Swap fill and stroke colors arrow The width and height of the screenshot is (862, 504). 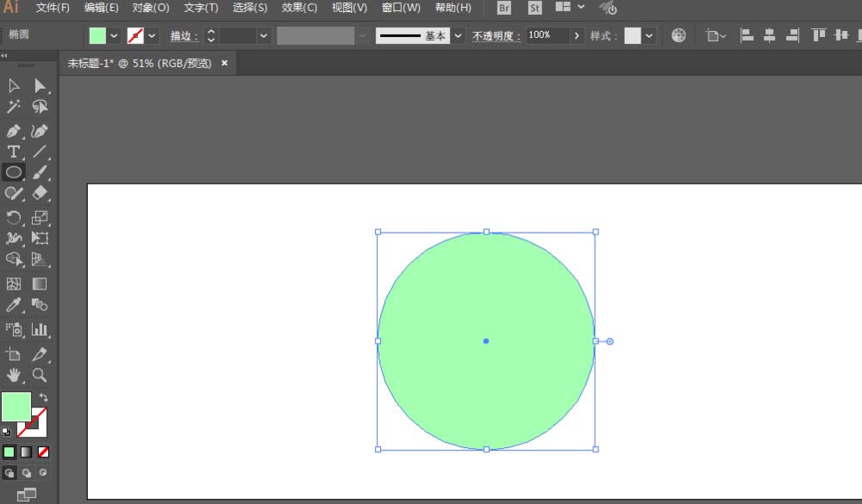[43, 397]
